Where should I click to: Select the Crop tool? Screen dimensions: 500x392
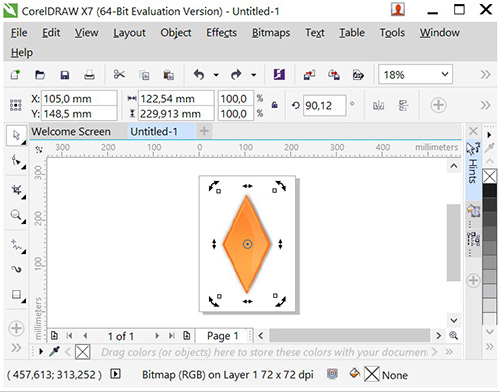[x=16, y=190]
